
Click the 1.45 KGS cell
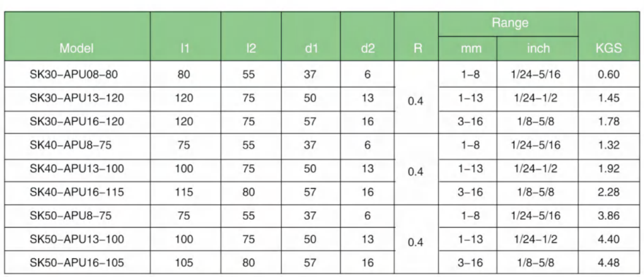click(608, 98)
